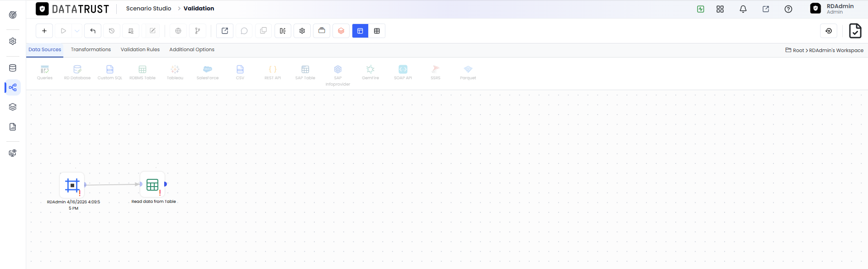Click the certificate icon beside history
868x269 pixels.
(x=131, y=31)
